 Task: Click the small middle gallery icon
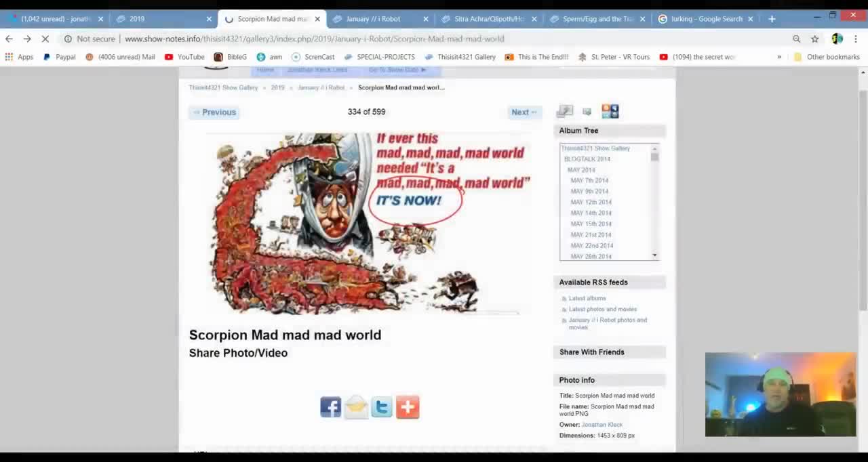587,112
